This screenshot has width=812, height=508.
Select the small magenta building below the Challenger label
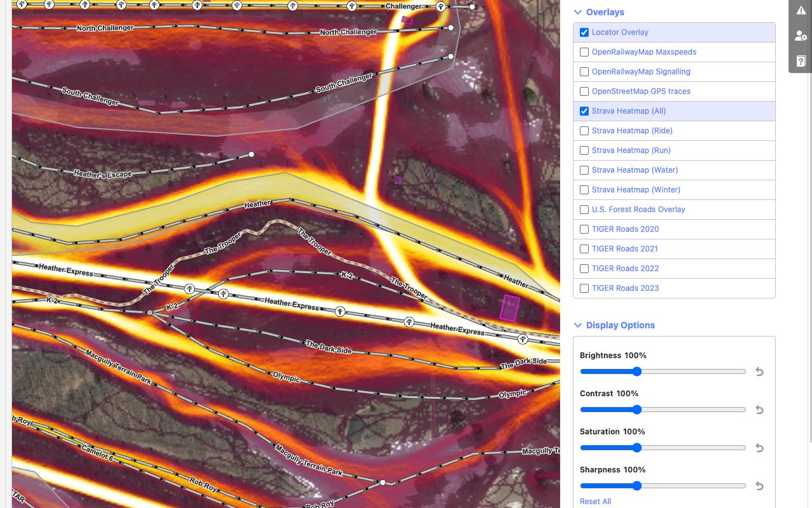pos(407,20)
